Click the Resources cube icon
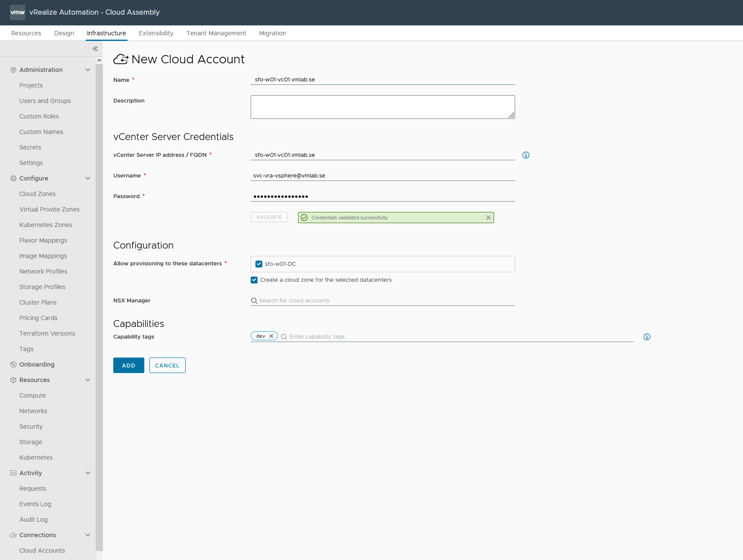Viewport: 743px width, 560px height. pyautogui.click(x=13, y=380)
